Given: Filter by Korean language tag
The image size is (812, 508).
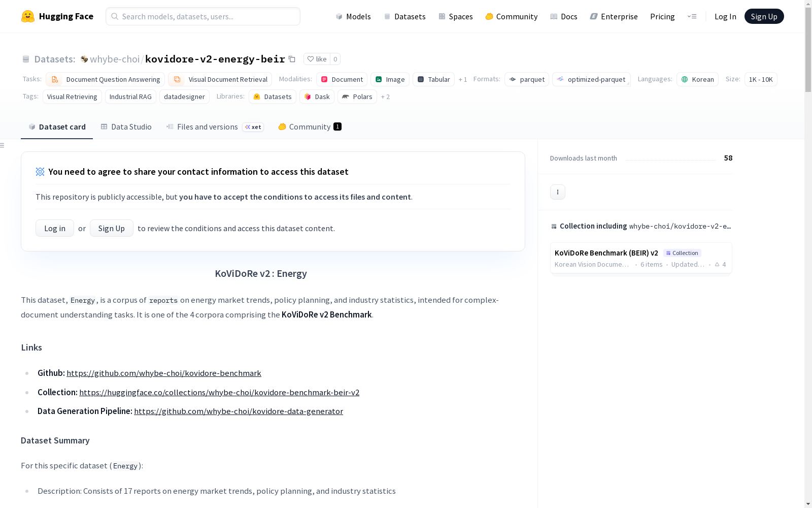Looking at the screenshot, I should (x=697, y=79).
